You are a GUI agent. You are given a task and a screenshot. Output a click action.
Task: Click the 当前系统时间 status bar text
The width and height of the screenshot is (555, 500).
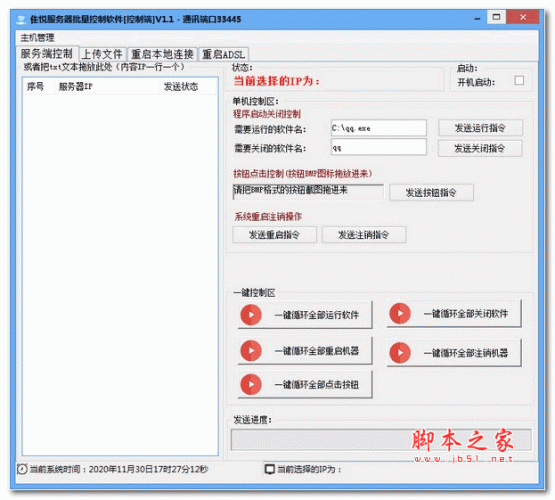pos(119,469)
